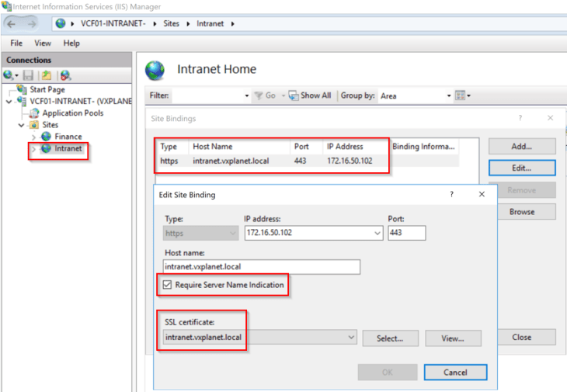Select Start Page label in Connections tree
The width and height of the screenshot is (567, 392).
(x=47, y=89)
